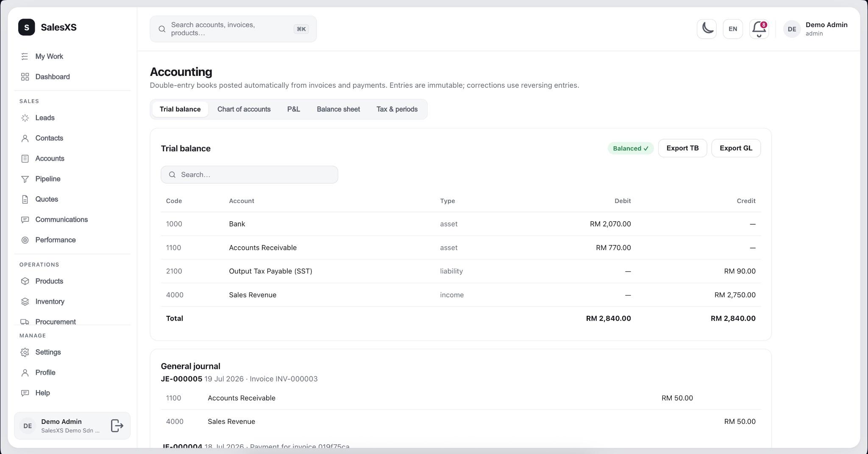Click Output Tax Payable (SST) row
Viewport: 868px width, 454px height.
[461, 271]
